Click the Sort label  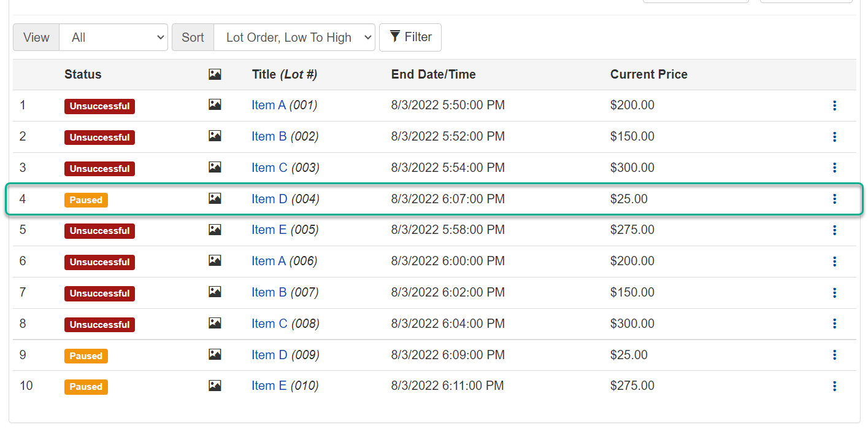tap(193, 37)
